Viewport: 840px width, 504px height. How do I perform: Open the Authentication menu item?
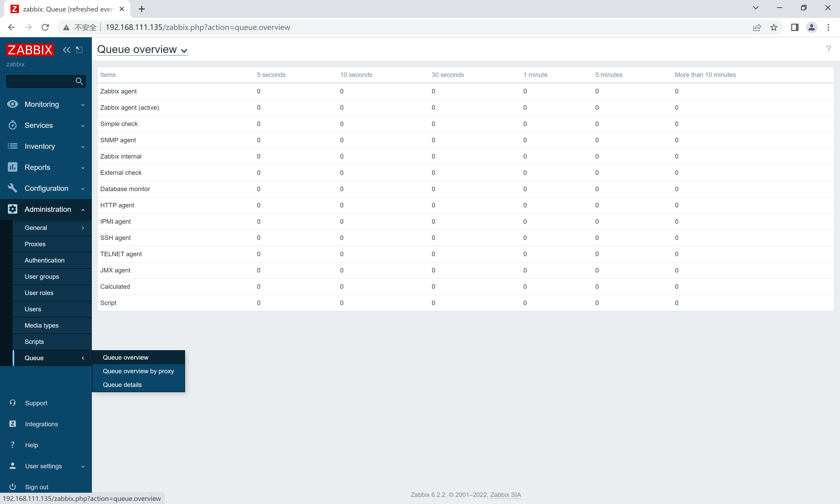(x=52, y=260)
